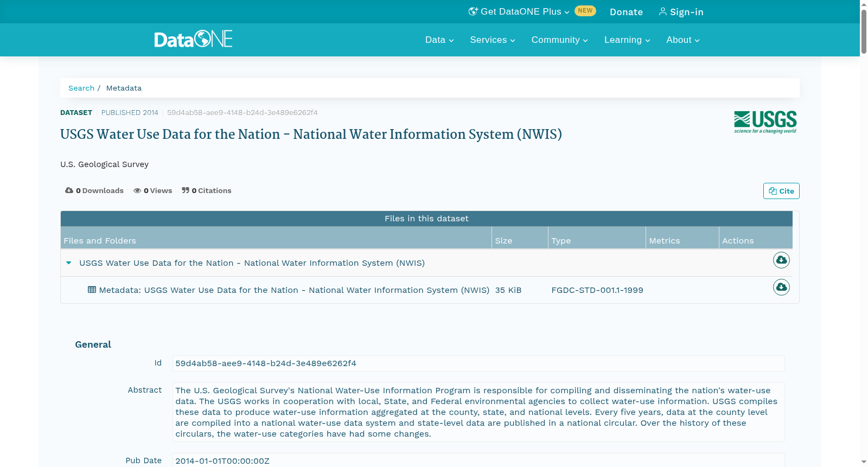Click the scrollbar down arrow

[864, 462]
